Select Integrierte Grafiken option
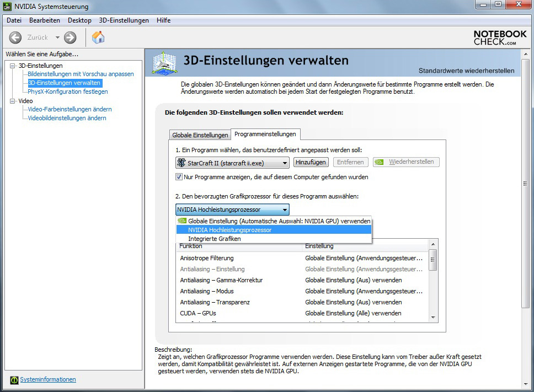 (x=274, y=239)
